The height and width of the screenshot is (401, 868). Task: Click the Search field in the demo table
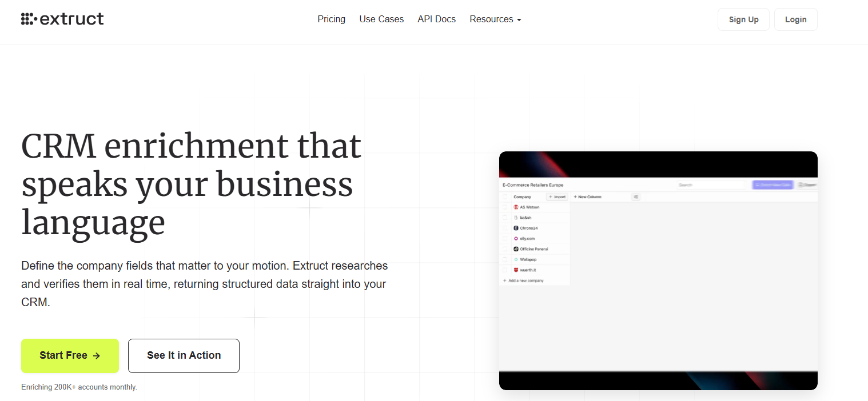(x=712, y=185)
